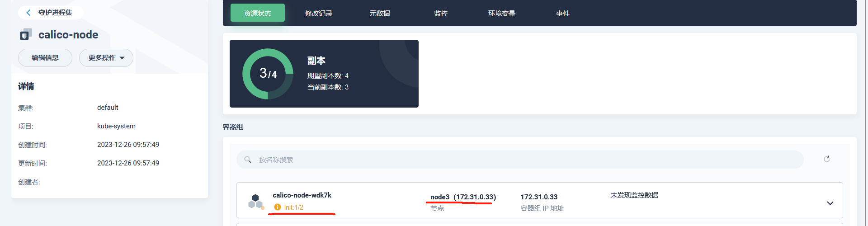This screenshot has height=226, width=868.
Task: Open the 元数据 tab
Action: (x=380, y=13)
